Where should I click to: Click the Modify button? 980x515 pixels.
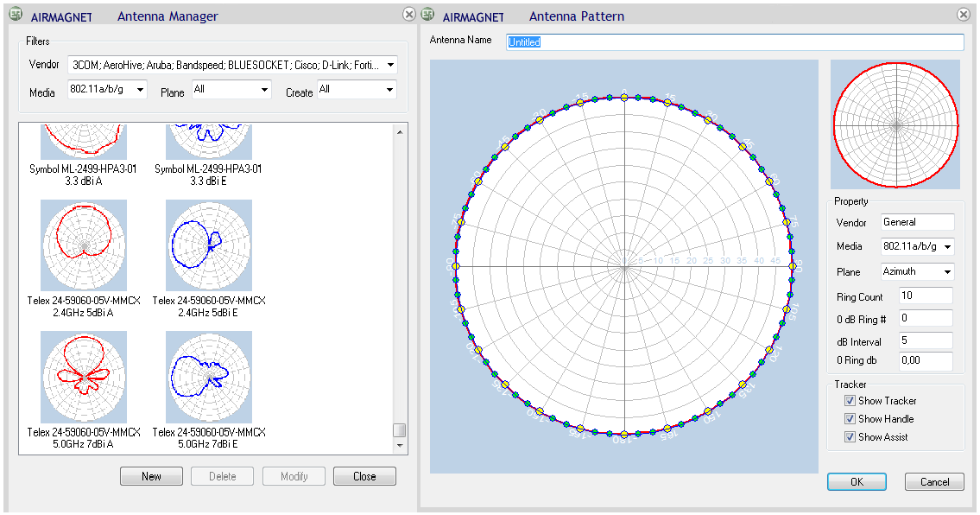tap(294, 476)
